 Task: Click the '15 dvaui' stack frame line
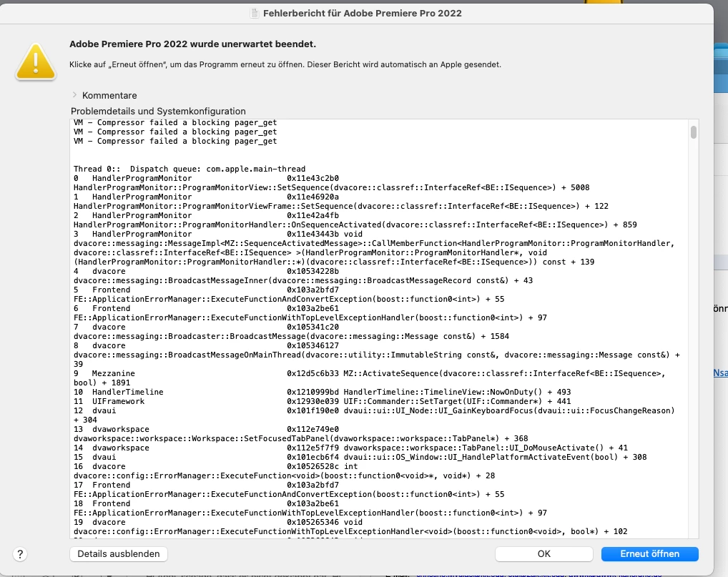(360, 457)
